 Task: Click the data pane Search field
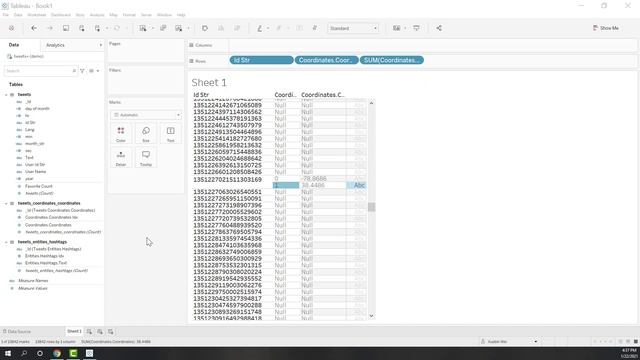click(x=40, y=71)
